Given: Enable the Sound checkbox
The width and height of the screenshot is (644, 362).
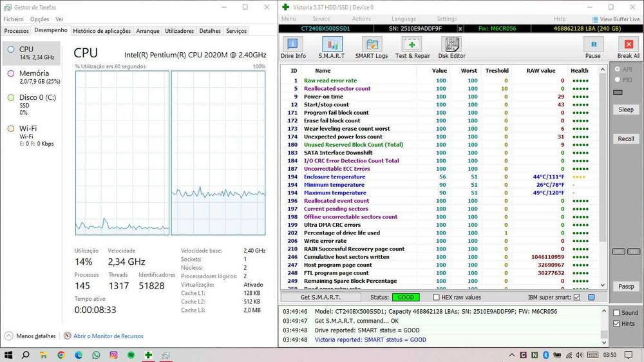Looking at the screenshot, I should point(616,312).
